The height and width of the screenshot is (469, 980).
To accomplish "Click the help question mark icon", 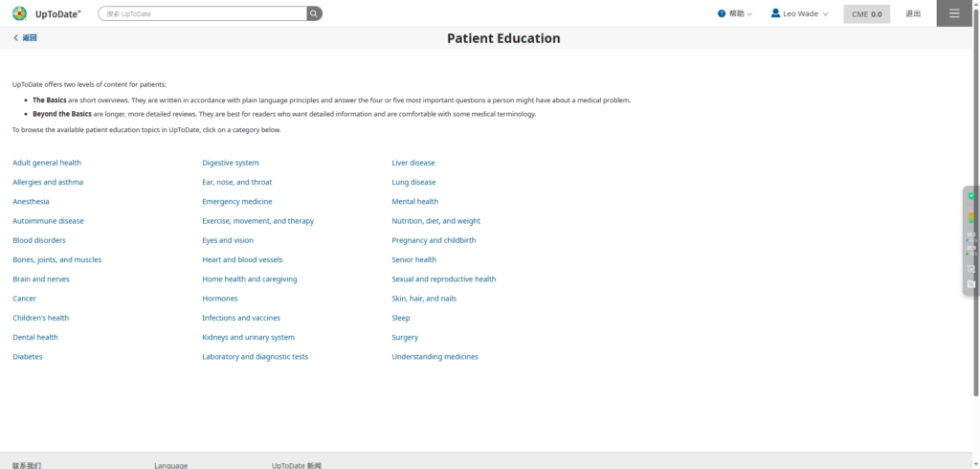I will [722, 13].
